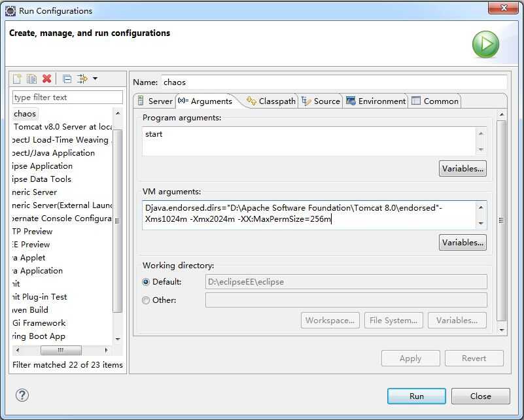Click the File System... button
524x420 pixels.
(x=394, y=321)
